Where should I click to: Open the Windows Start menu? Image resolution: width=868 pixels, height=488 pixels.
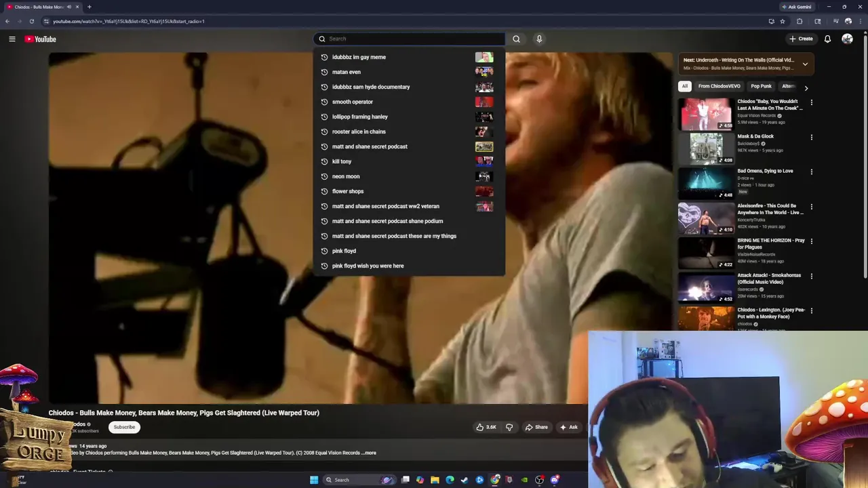click(x=314, y=480)
